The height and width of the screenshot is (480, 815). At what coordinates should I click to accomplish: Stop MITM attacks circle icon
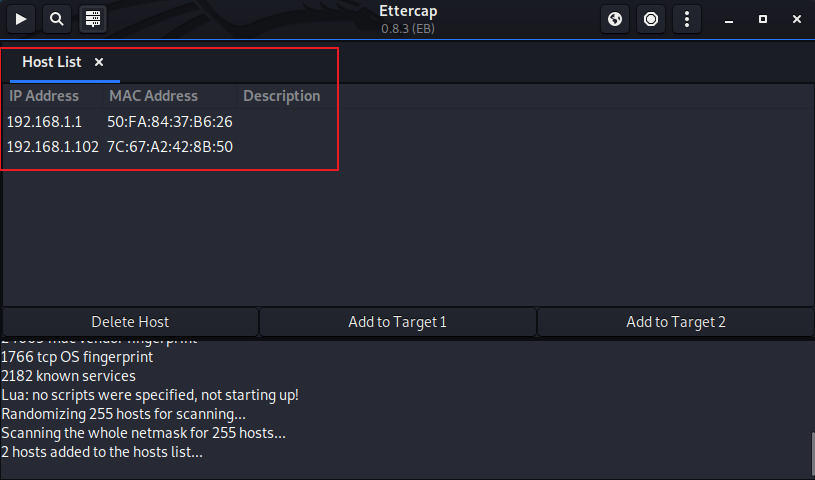[x=651, y=19]
